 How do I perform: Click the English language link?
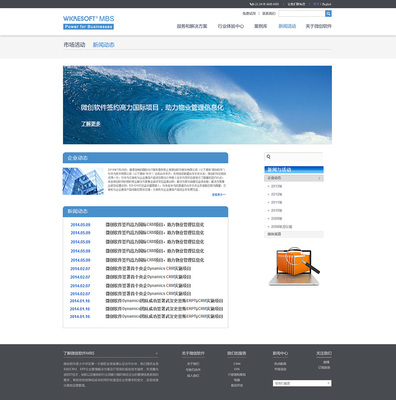point(327,4)
